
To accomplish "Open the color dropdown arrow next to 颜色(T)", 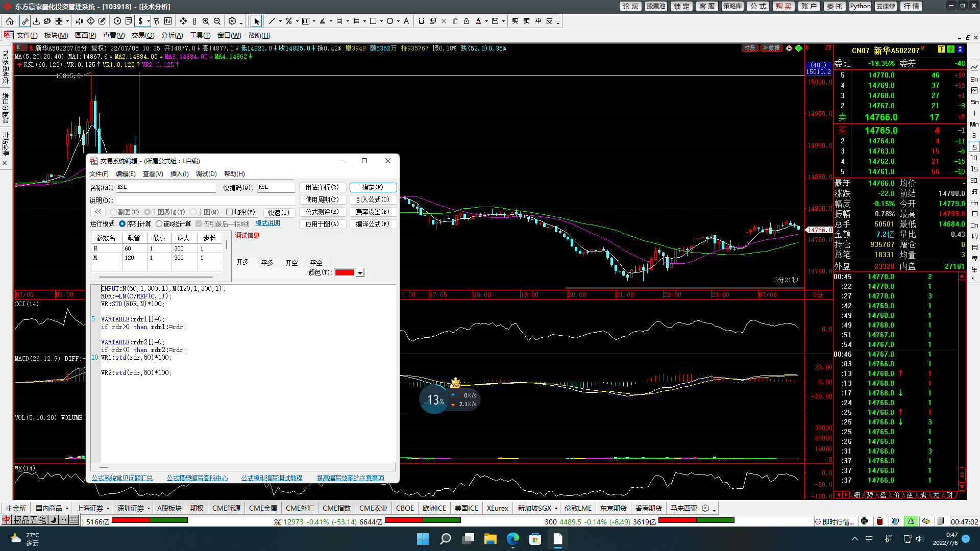I will click(x=360, y=273).
